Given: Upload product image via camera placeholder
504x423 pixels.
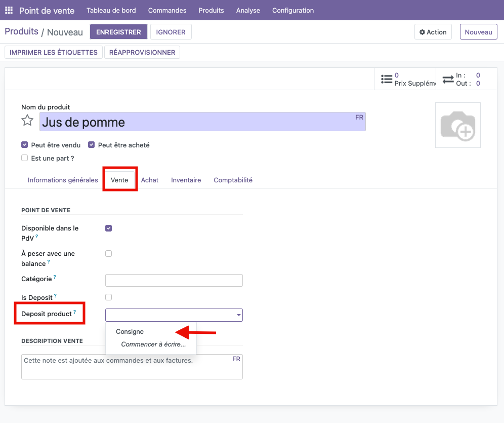Looking at the screenshot, I should (x=457, y=125).
